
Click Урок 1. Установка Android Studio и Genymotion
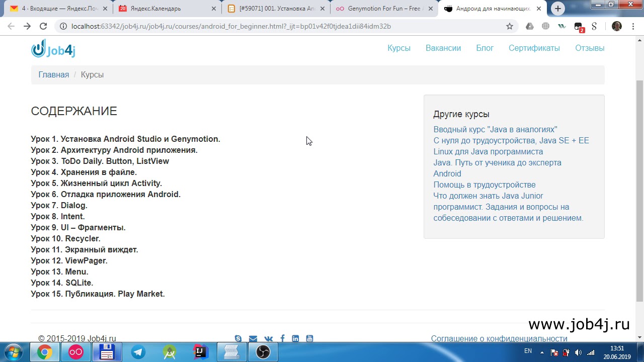[126, 139]
